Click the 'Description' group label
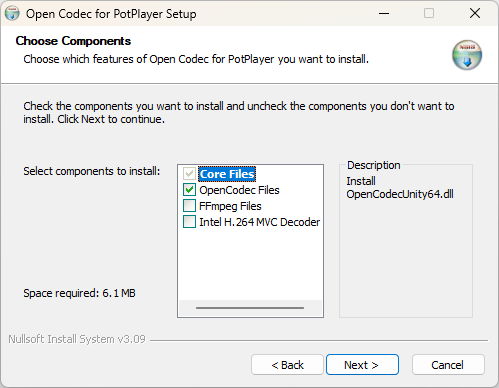The height and width of the screenshot is (388, 499). coord(374,165)
